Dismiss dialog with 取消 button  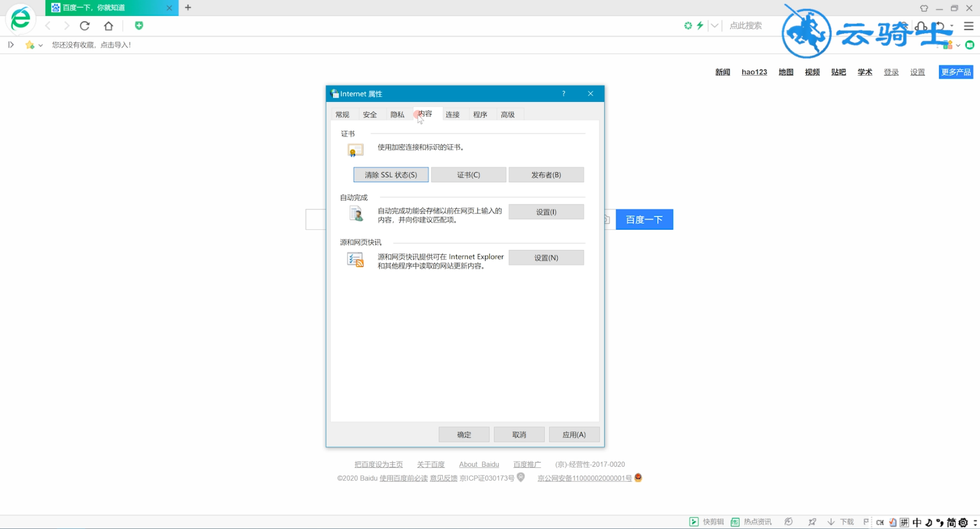pyautogui.click(x=519, y=434)
